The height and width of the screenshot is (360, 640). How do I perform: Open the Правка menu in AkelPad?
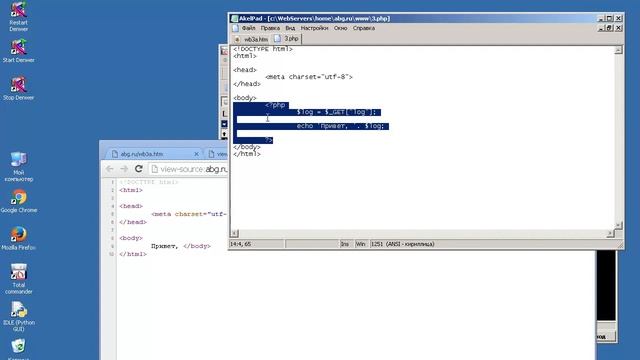click(270, 28)
